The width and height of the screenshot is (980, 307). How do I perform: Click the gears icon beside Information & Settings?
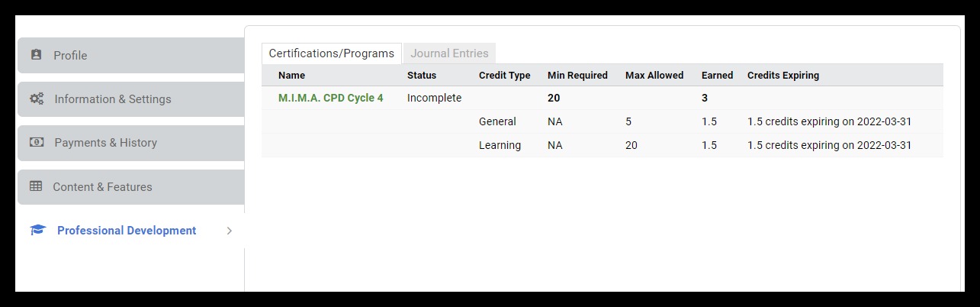tap(37, 99)
